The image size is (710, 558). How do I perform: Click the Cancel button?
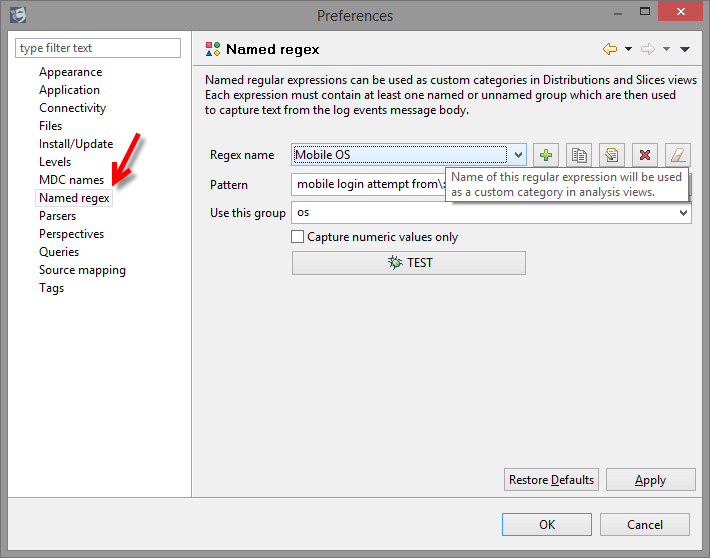click(x=645, y=524)
